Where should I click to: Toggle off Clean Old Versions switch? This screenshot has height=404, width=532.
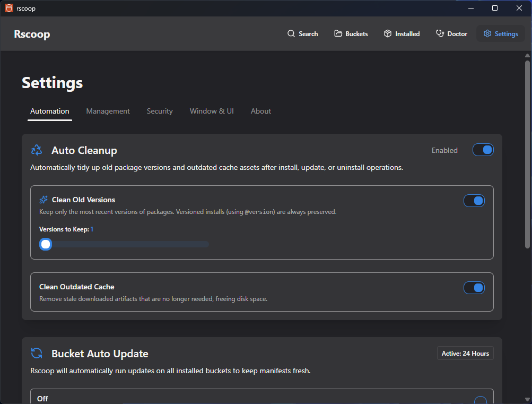(x=474, y=201)
